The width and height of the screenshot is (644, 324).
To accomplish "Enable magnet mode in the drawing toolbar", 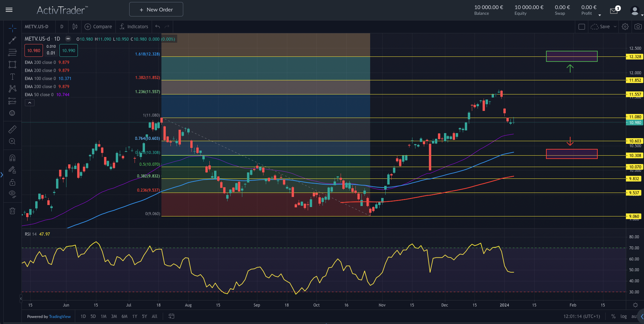I will (x=12, y=157).
